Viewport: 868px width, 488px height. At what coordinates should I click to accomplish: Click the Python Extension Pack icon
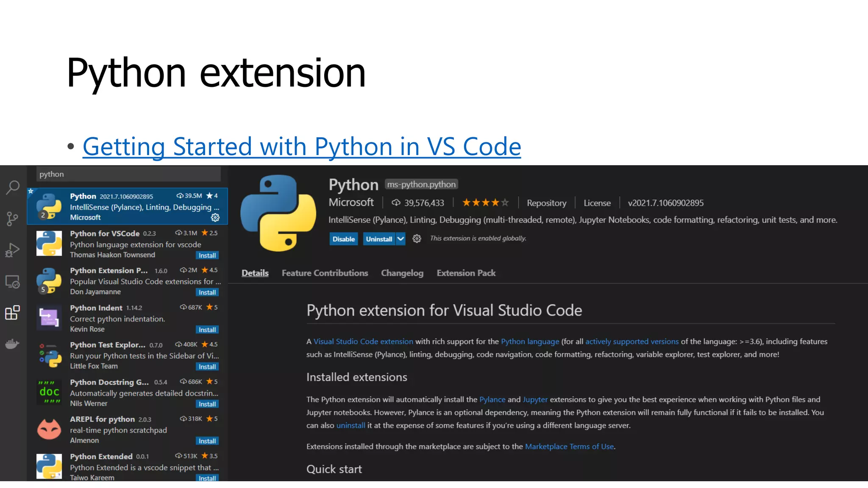49,280
